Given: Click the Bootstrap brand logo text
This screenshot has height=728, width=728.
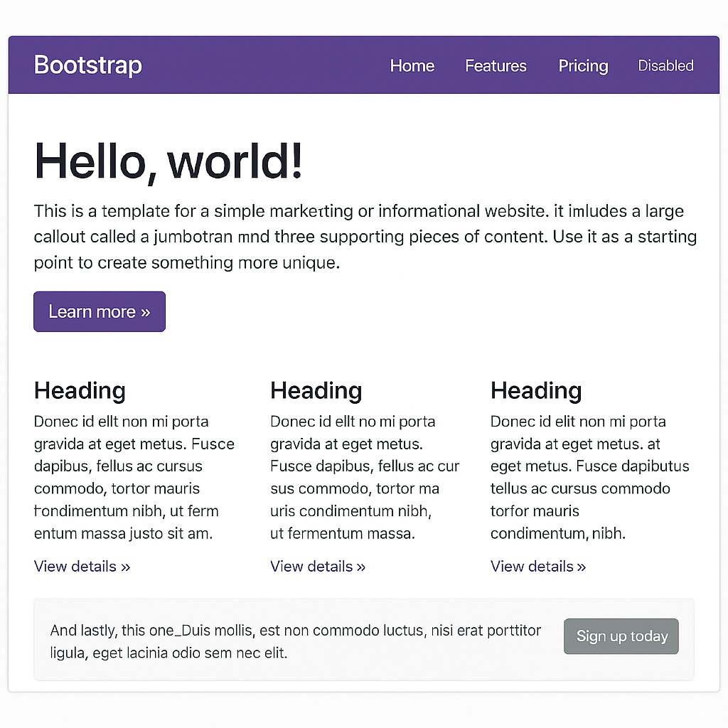Looking at the screenshot, I should pyautogui.click(x=87, y=65).
